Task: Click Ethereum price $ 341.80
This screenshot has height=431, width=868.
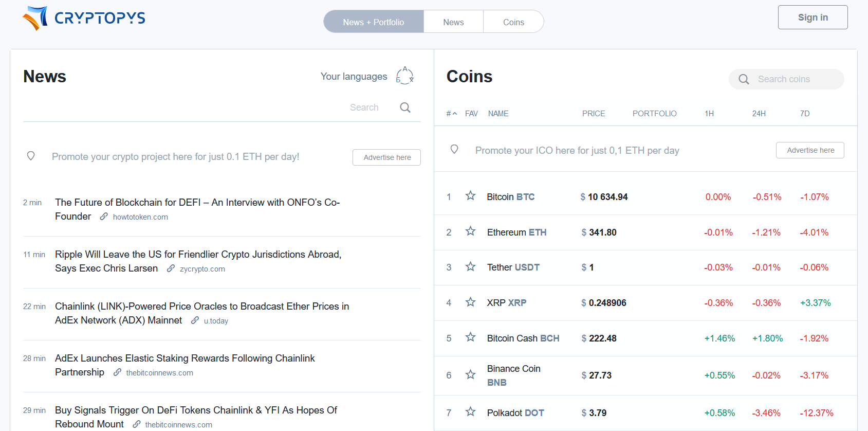Action: coord(599,232)
